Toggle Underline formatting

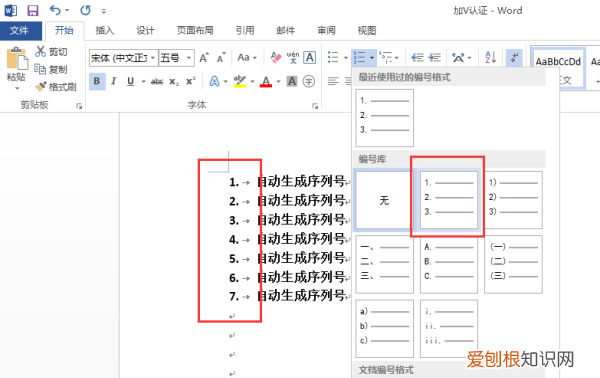point(130,81)
